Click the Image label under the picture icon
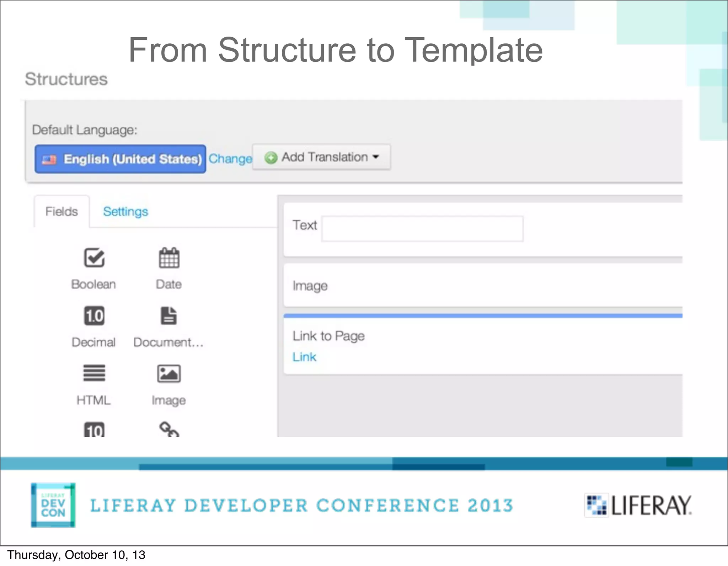 click(168, 400)
